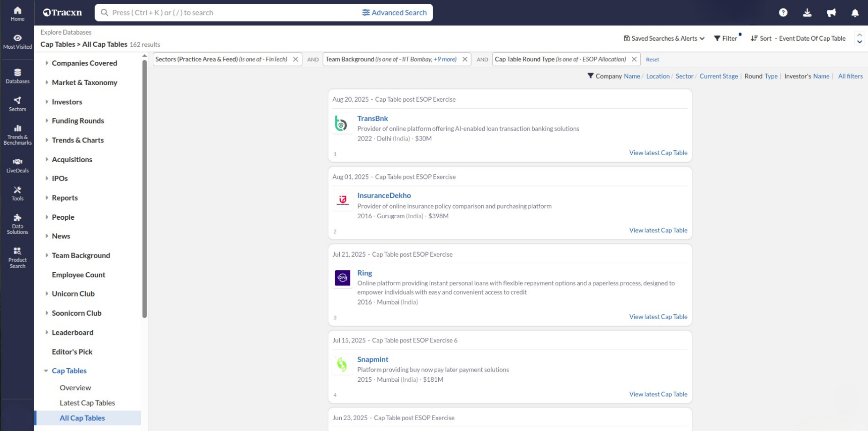The width and height of the screenshot is (868, 431).
Task: Open the Databases sidebar icon
Action: [x=17, y=75]
